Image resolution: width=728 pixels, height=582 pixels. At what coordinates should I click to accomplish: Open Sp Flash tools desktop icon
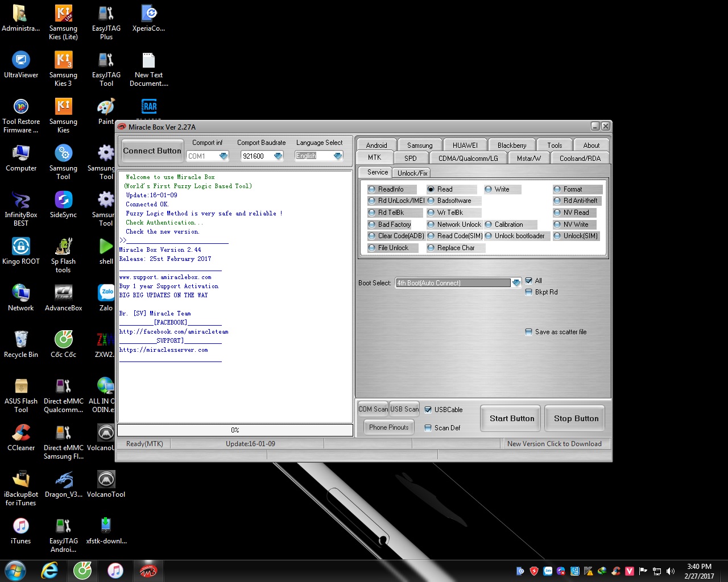coord(63,256)
